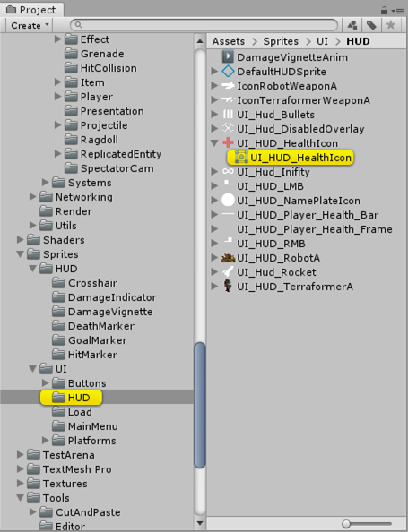Screen dimensions: 408x532
Task: Select the HitMarker folder
Action: click(84, 355)
